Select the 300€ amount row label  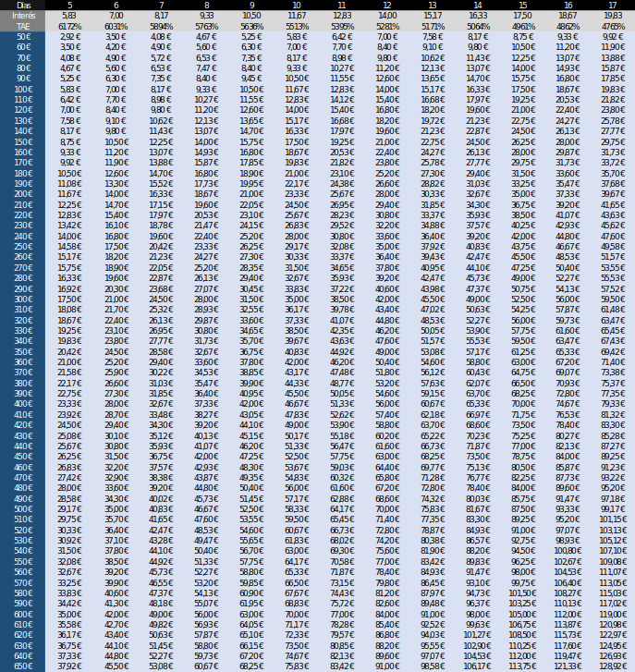pos(23,299)
